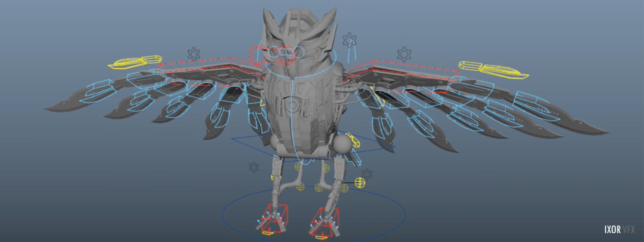Select the large yellow sphere with the black line
The width and height of the screenshot is (644, 242).
[x=360, y=183]
